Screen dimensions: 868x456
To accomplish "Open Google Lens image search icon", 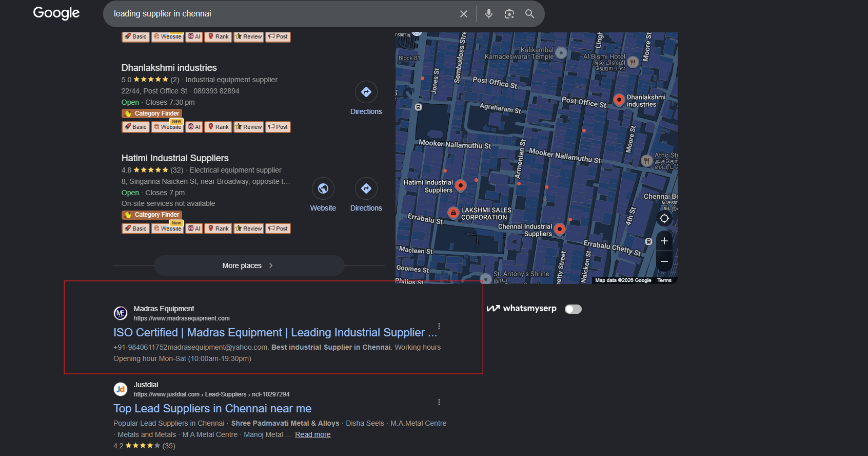I will 509,14.
